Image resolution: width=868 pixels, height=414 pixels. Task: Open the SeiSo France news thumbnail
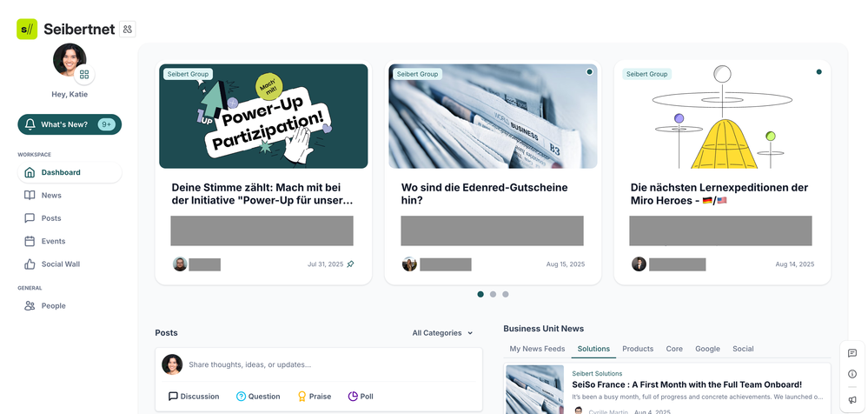pos(534,389)
